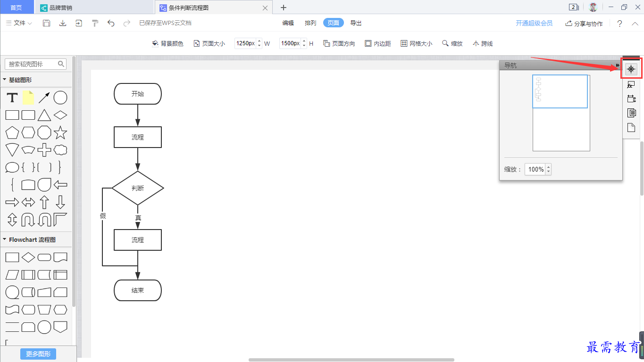The height and width of the screenshot is (362, 644).
Task: Open the graphic style fx panel icon
Action: click(x=631, y=85)
